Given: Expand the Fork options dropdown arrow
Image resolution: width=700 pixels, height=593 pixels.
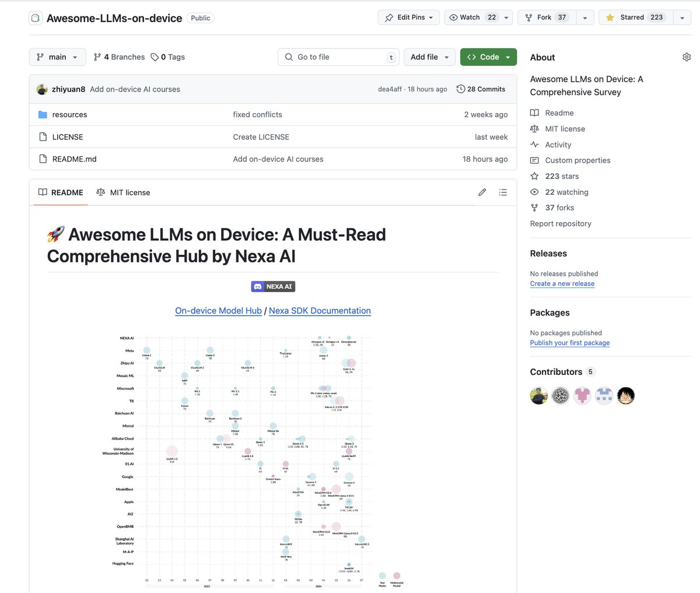Looking at the screenshot, I should point(585,17).
